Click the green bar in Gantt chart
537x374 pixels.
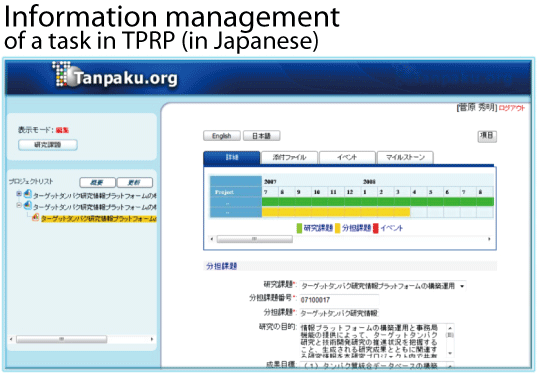coord(378,202)
